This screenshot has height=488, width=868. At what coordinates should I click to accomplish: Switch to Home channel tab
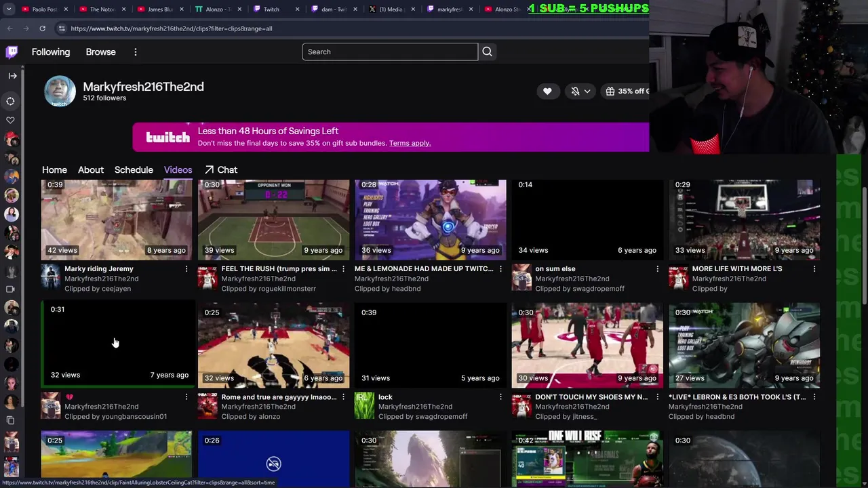click(x=54, y=170)
